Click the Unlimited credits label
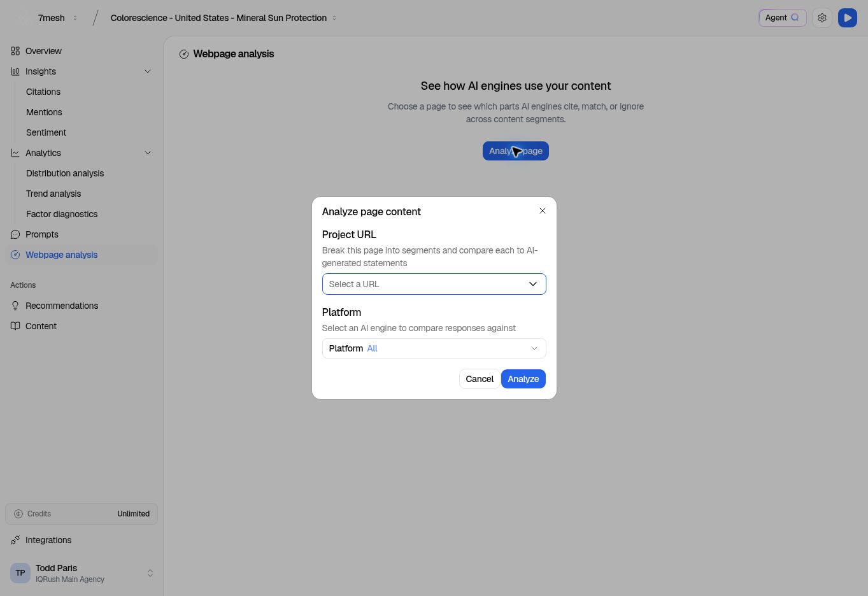Screen dimensions: 868x596 [133, 514]
